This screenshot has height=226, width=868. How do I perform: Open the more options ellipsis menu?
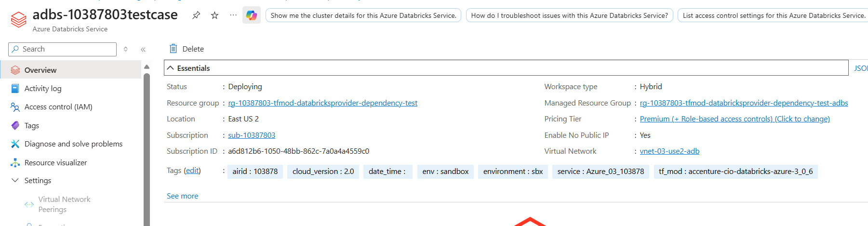(x=233, y=15)
